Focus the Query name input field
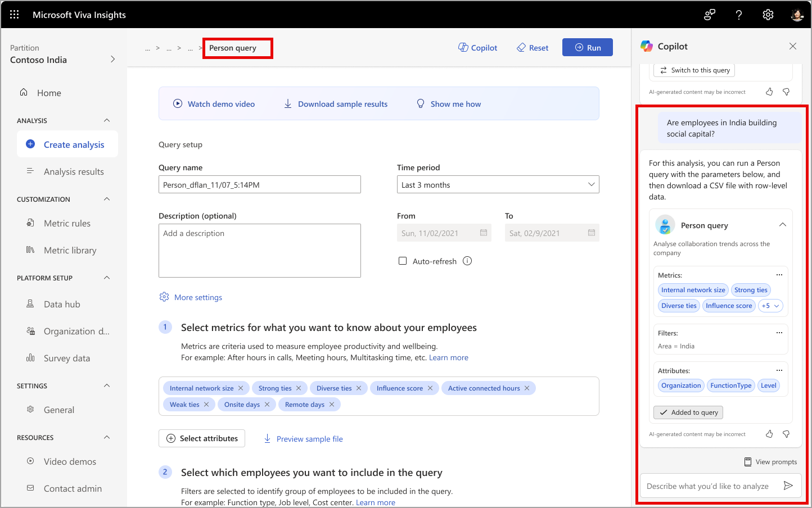812x508 pixels. (260, 184)
